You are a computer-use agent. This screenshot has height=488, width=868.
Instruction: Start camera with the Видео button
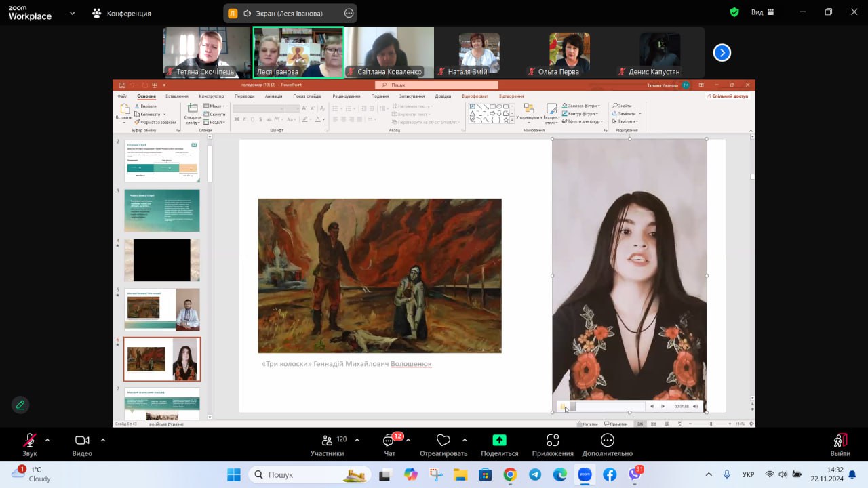pos(82,445)
